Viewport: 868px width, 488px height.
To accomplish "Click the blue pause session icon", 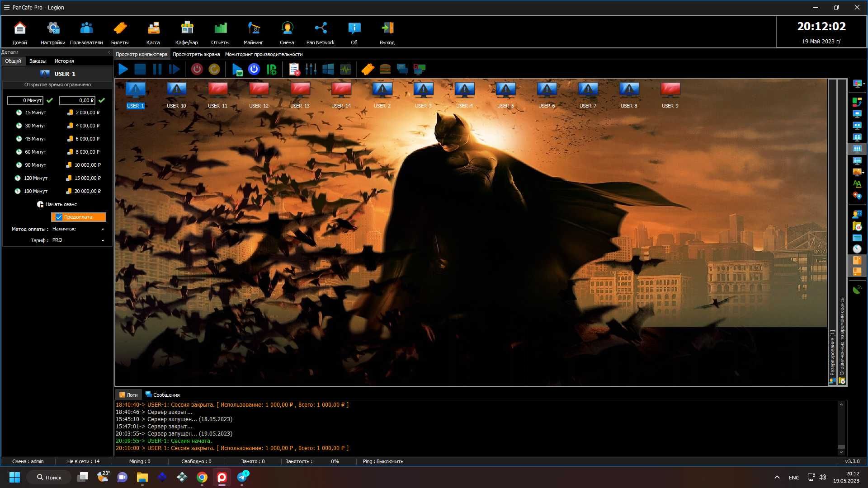I will 157,69.
